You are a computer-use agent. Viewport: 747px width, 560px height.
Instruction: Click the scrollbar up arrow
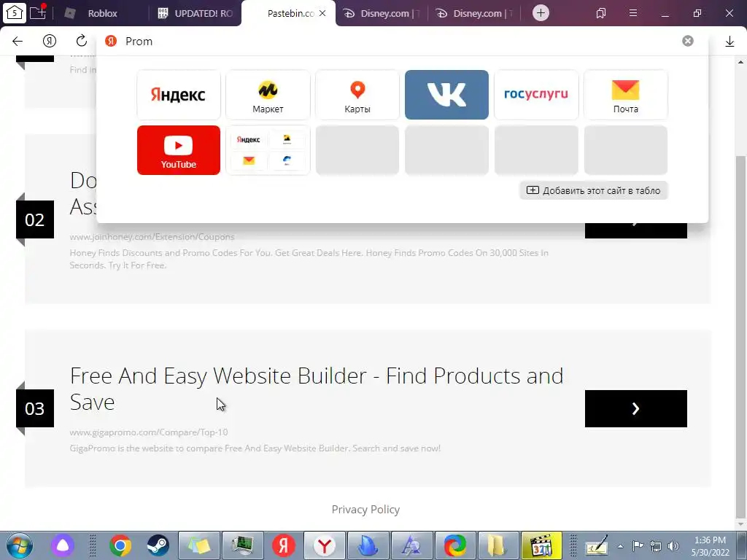tap(741, 63)
